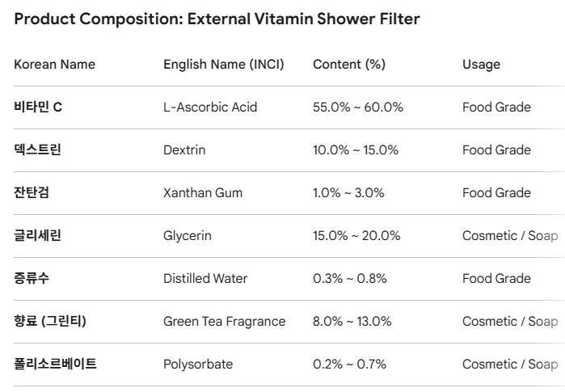This screenshot has height=392, width=565.
Task: Select the 향료 (그린티) cell
Action: (x=50, y=321)
